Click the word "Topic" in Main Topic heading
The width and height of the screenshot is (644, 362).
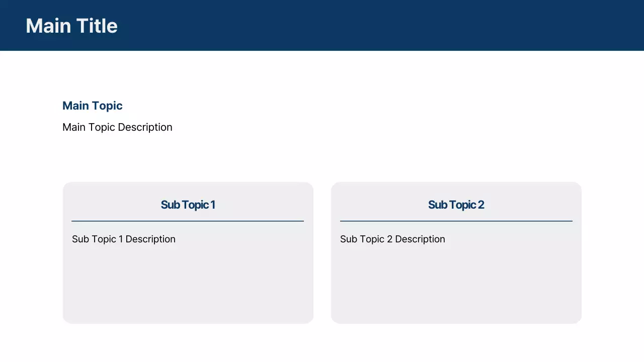(107, 106)
